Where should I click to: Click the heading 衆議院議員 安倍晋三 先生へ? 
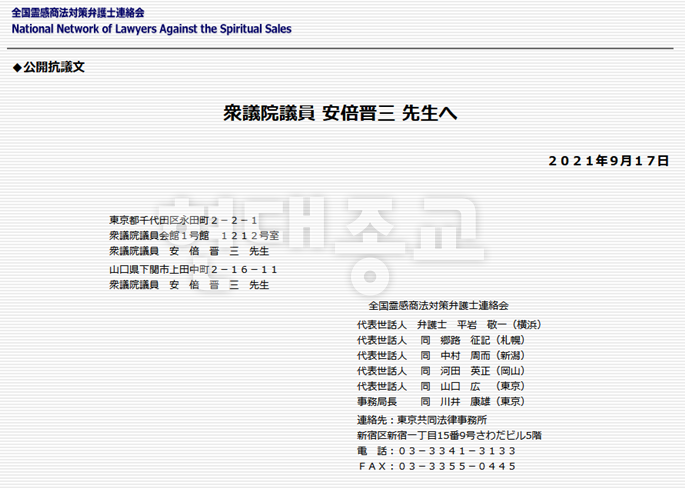coord(340,113)
